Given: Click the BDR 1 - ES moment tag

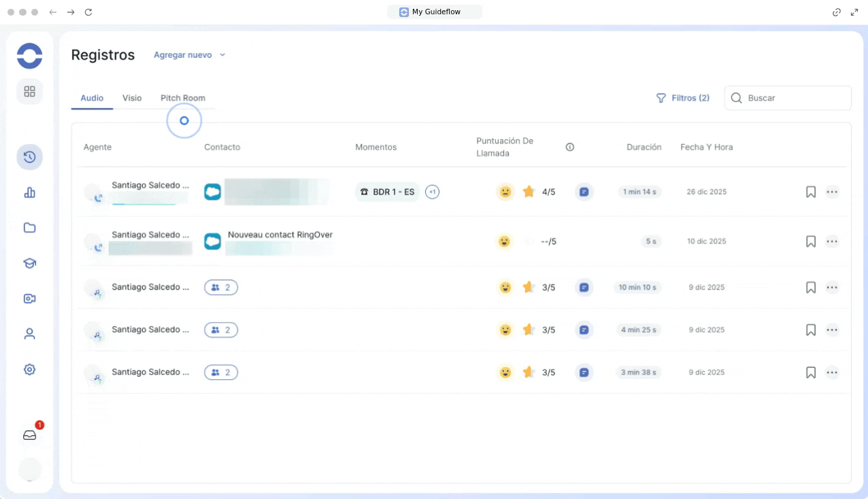Looking at the screenshot, I should pos(387,192).
